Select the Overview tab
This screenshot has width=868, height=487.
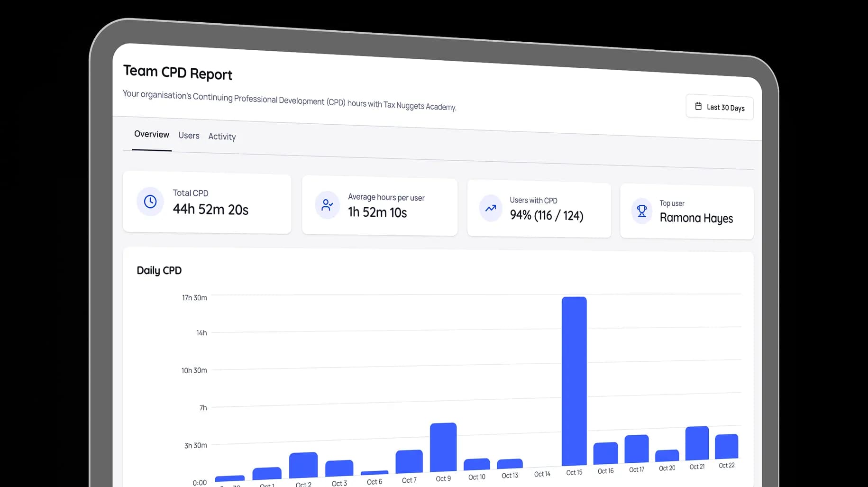(x=152, y=134)
